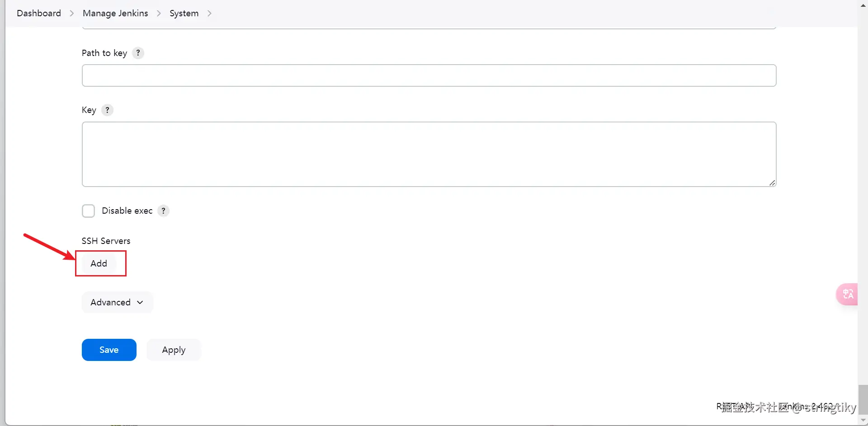Click the scrollbar up arrow
Image resolution: width=868 pixels, height=426 pixels.
click(863, 5)
